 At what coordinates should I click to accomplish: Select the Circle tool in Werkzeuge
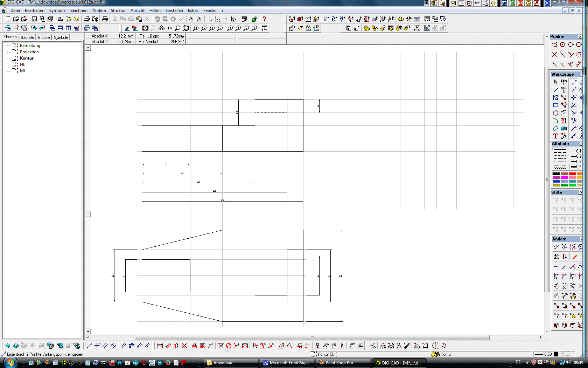pyautogui.click(x=555, y=113)
